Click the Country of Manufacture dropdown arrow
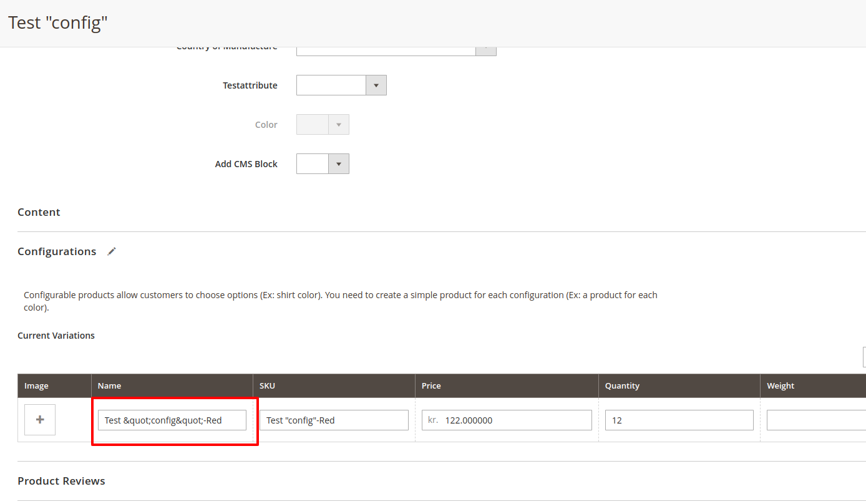The height and width of the screenshot is (504, 866). point(486,47)
